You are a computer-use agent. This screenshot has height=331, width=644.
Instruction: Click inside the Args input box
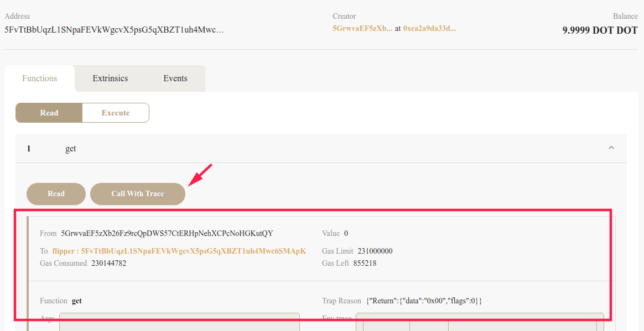[179, 322]
